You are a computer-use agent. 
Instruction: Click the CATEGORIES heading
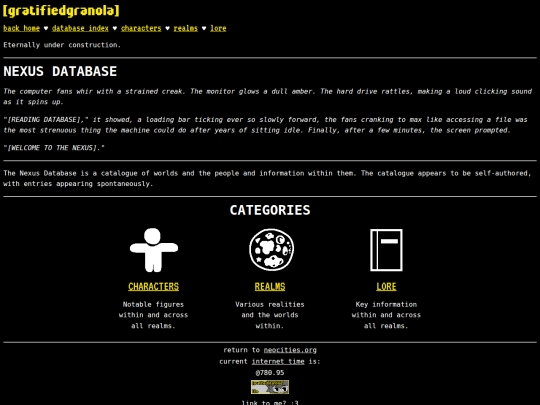click(270, 210)
